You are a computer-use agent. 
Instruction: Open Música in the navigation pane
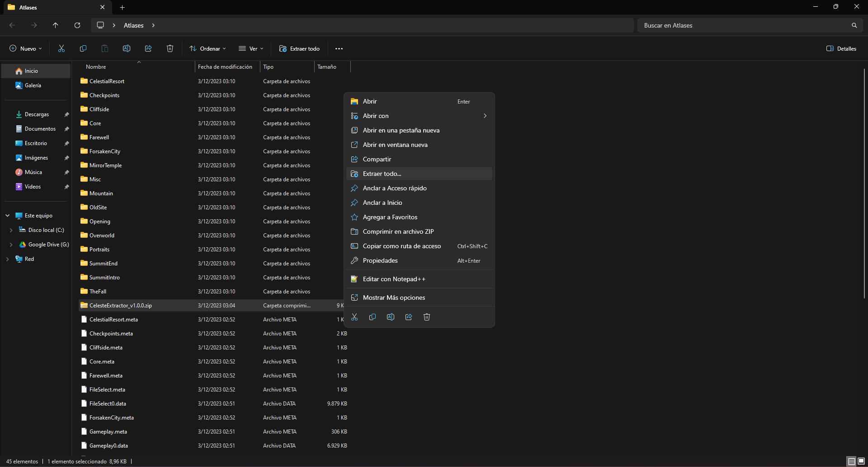36,172
